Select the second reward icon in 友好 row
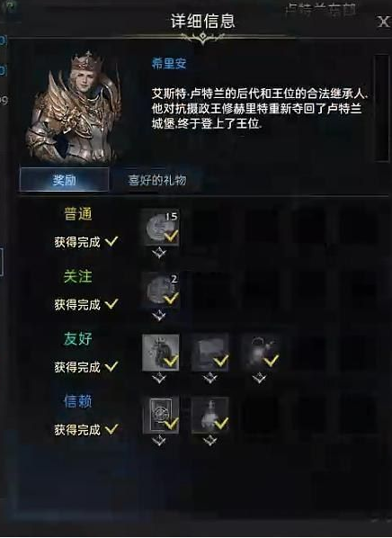Viewport: 392px width, 538px height. 209,353
